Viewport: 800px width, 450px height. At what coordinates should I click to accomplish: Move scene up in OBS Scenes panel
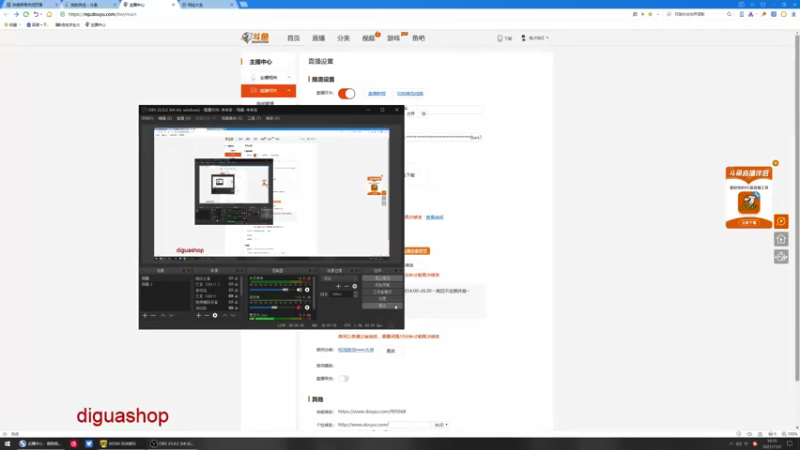163,315
